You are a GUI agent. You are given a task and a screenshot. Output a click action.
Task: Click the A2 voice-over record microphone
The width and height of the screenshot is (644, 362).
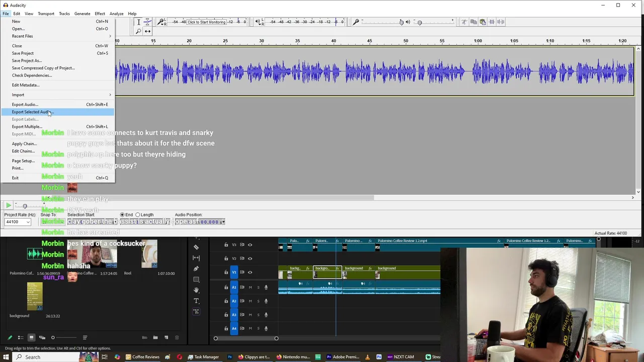(x=266, y=301)
